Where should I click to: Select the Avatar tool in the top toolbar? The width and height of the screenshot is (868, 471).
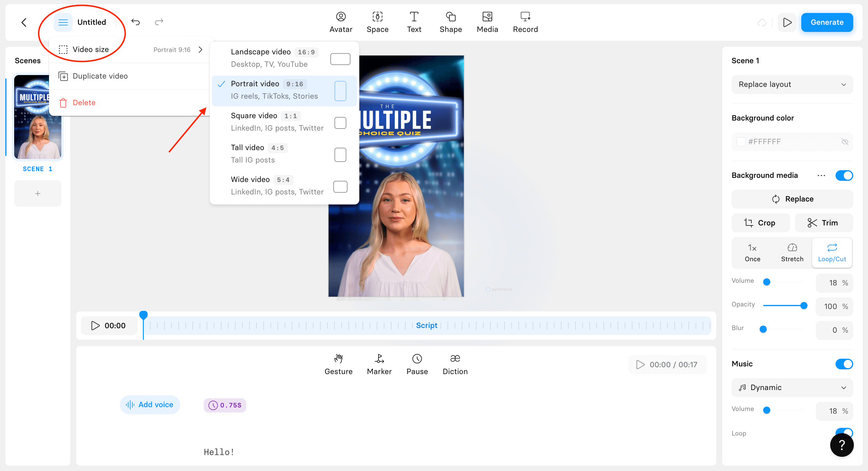[x=341, y=22]
